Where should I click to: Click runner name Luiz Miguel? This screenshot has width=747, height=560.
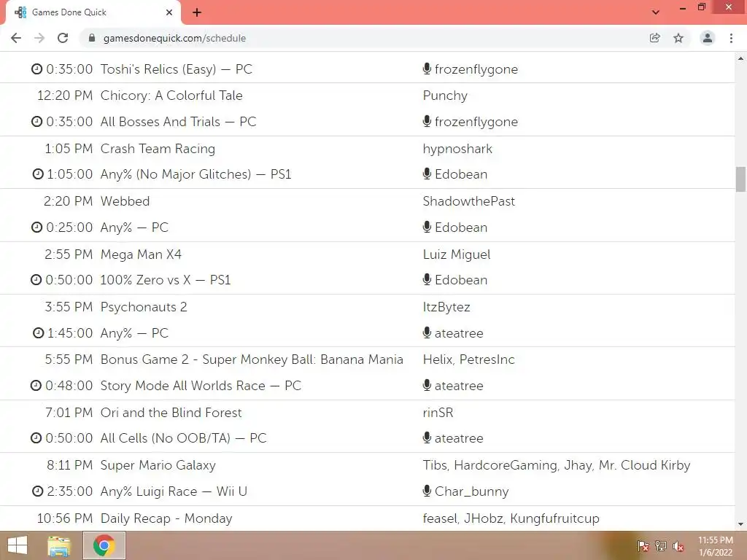[x=457, y=254]
